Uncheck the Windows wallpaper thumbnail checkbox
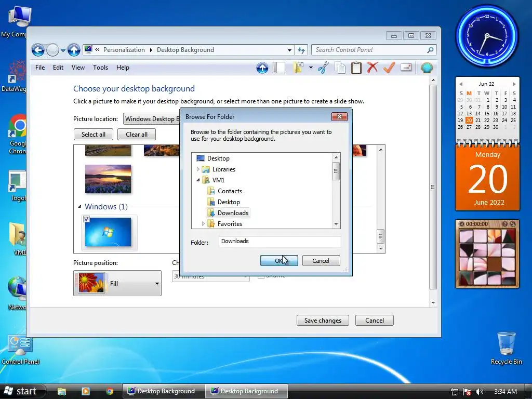532x399 pixels. 87,219
